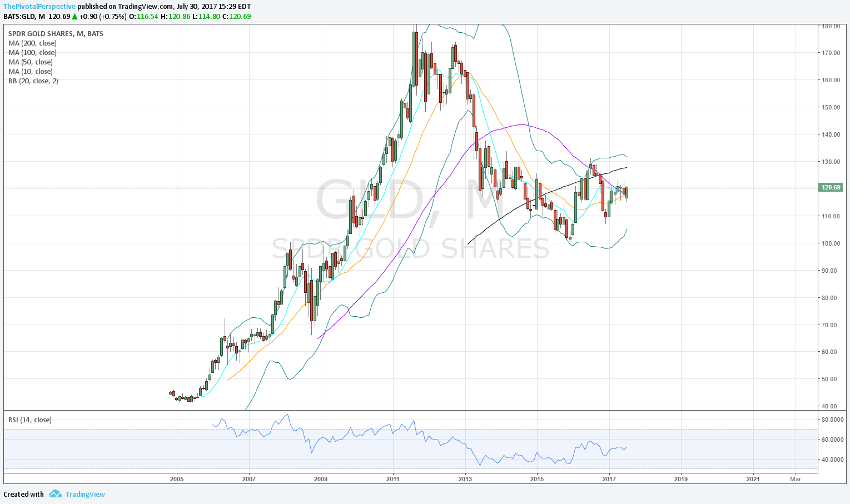Click the 40.0000 RSI axis label
Image resolution: width=850 pixels, height=504 pixels.
coord(832,460)
